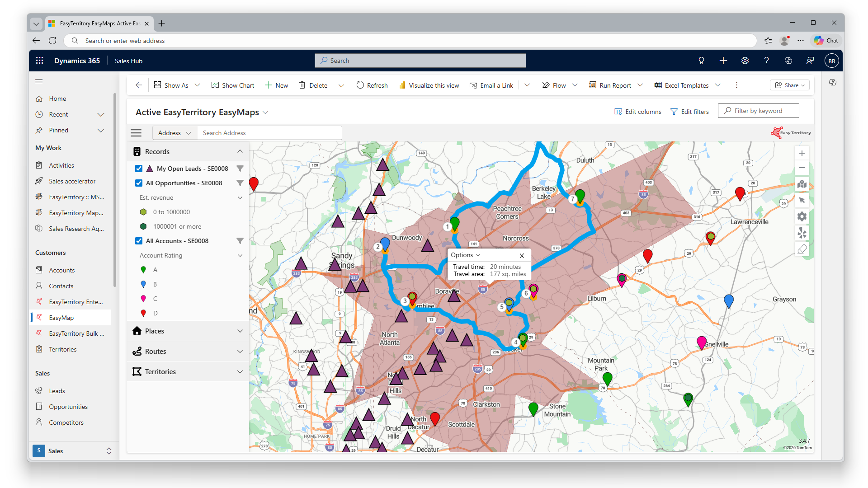Toggle All Opportunities - SE0008 checkbox

(139, 183)
